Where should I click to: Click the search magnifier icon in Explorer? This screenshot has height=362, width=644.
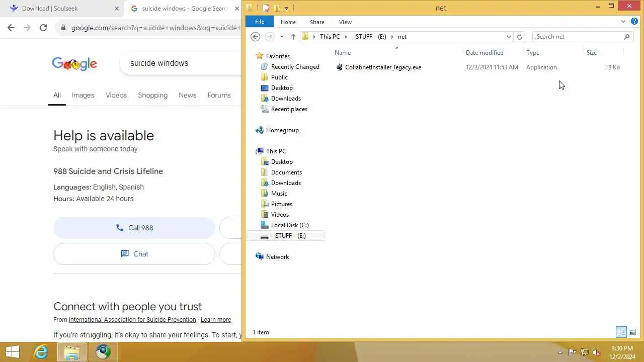(626, 37)
